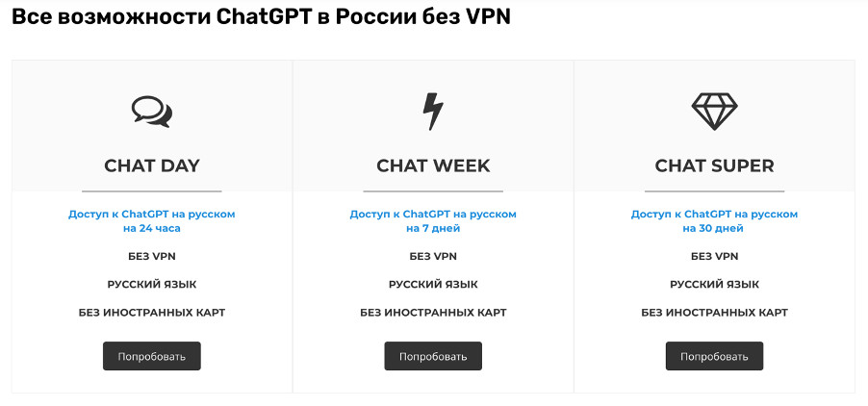Select the CHAT WEEK plan title
868x406 pixels.
[x=433, y=165]
